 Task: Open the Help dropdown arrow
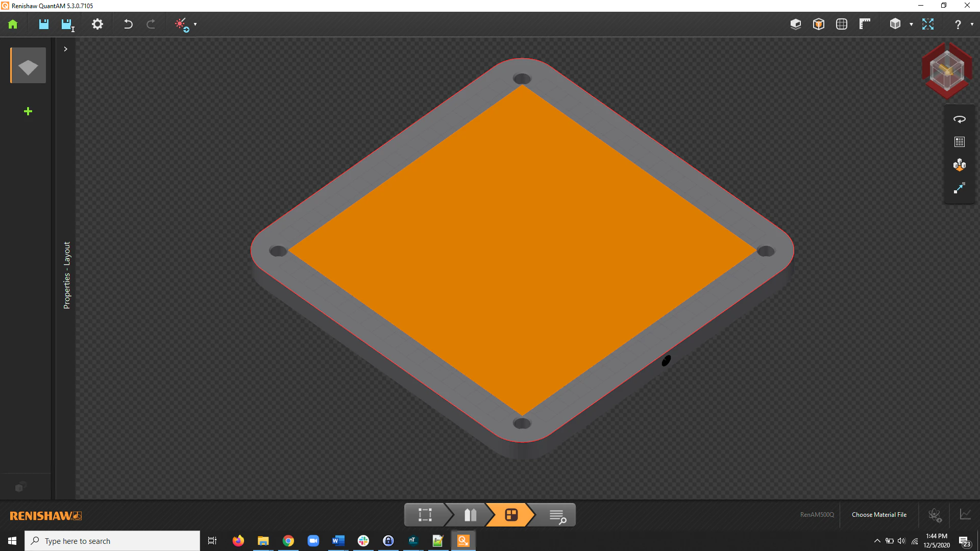click(x=971, y=24)
